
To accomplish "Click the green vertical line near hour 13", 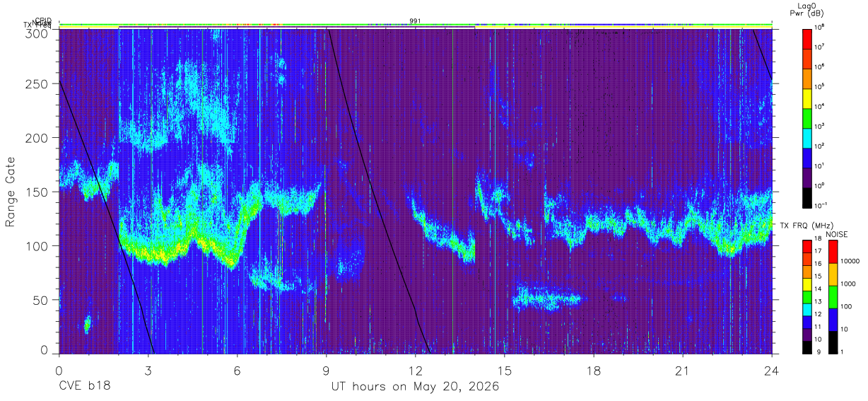I will pos(452,191).
